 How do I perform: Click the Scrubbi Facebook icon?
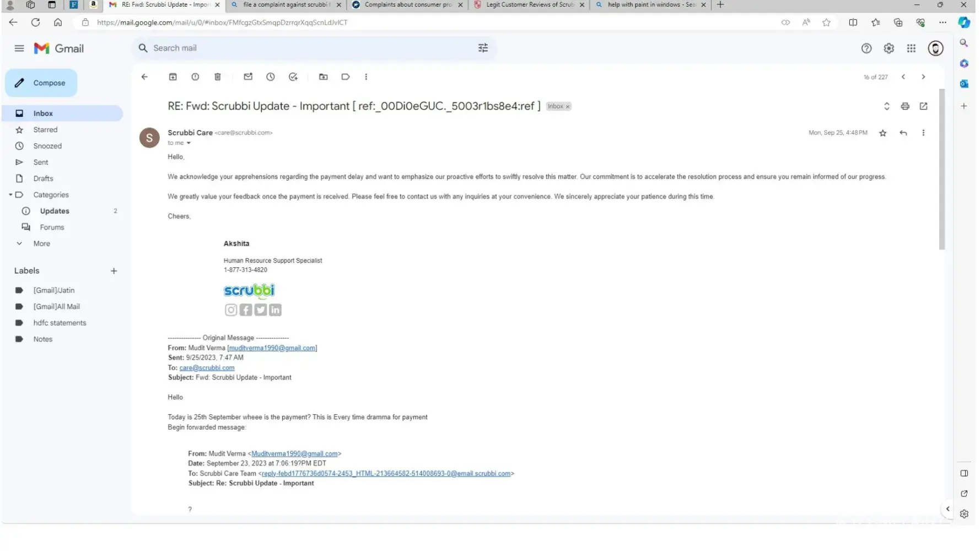click(x=246, y=310)
